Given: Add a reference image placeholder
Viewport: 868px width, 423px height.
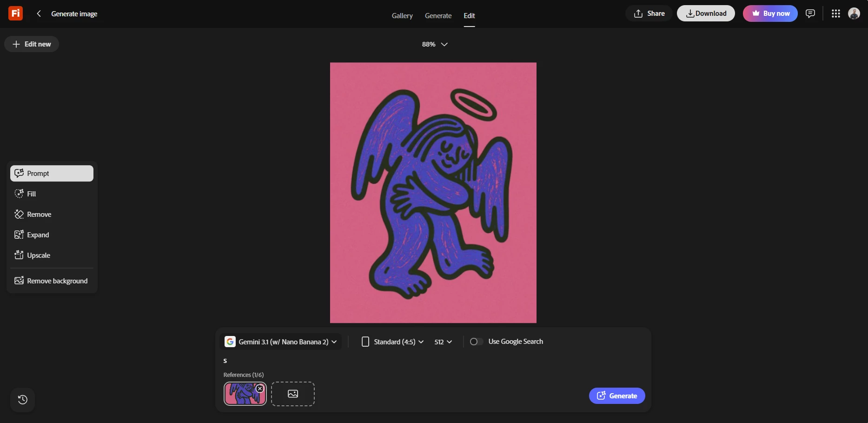Looking at the screenshot, I should (293, 394).
